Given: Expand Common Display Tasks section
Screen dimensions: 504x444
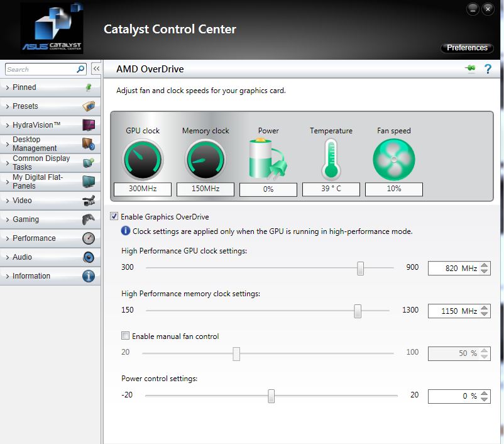Looking at the screenshot, I should 50,163.
